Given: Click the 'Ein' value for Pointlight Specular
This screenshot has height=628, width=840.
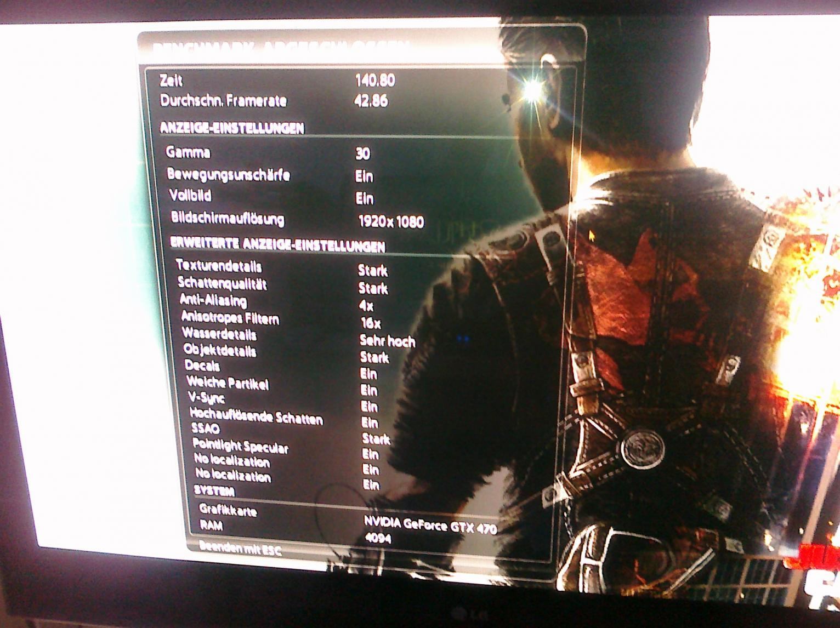Looking at the screenshot, I should (x=371, y=454).
